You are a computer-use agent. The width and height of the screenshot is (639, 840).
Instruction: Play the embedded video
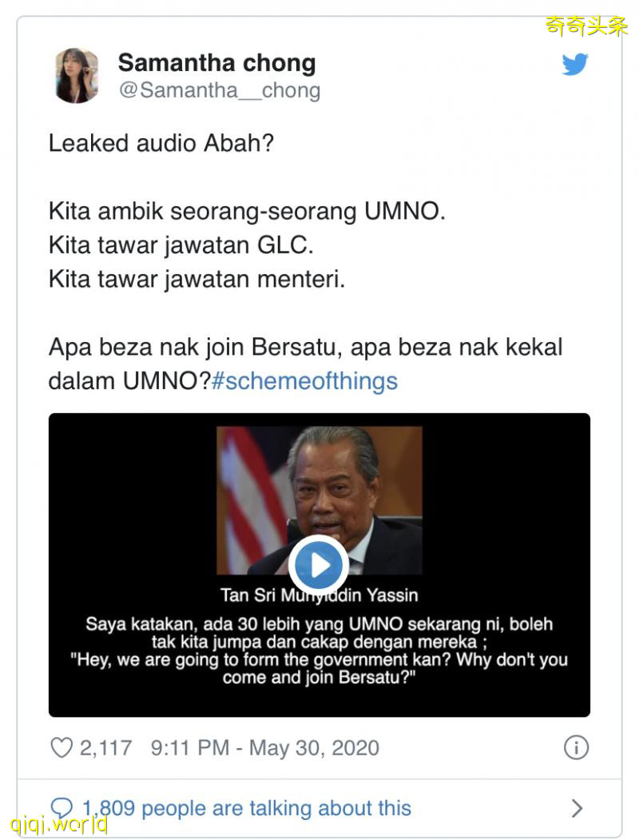(x=319, y=564)
